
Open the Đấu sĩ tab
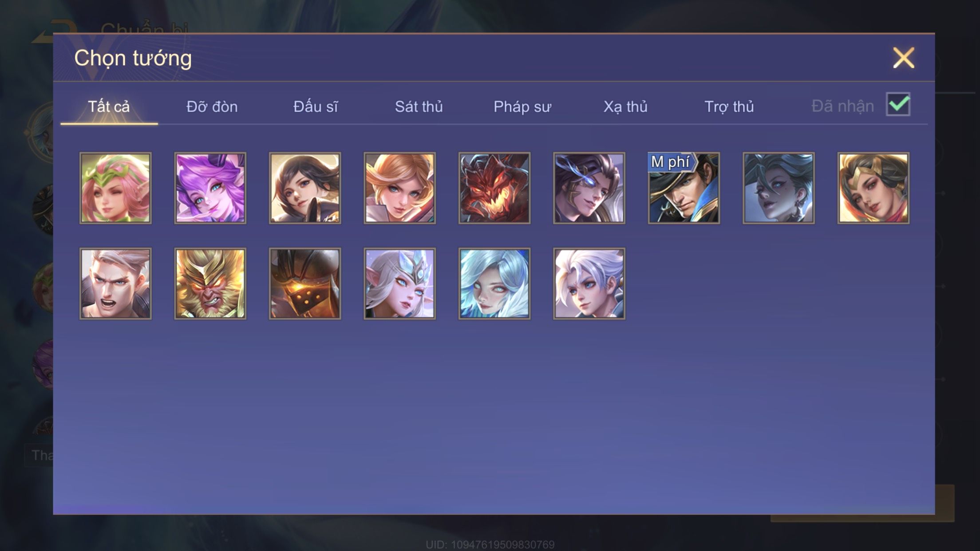(x=316, y=107)
